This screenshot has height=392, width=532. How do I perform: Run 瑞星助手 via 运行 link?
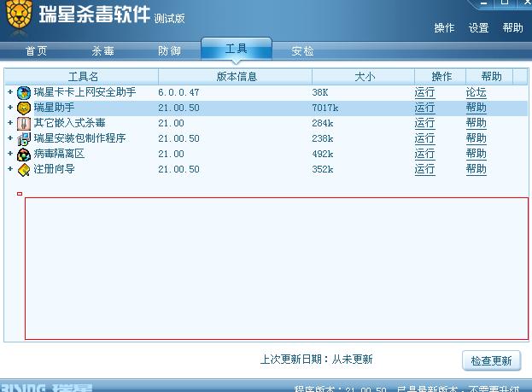(424, 108)
